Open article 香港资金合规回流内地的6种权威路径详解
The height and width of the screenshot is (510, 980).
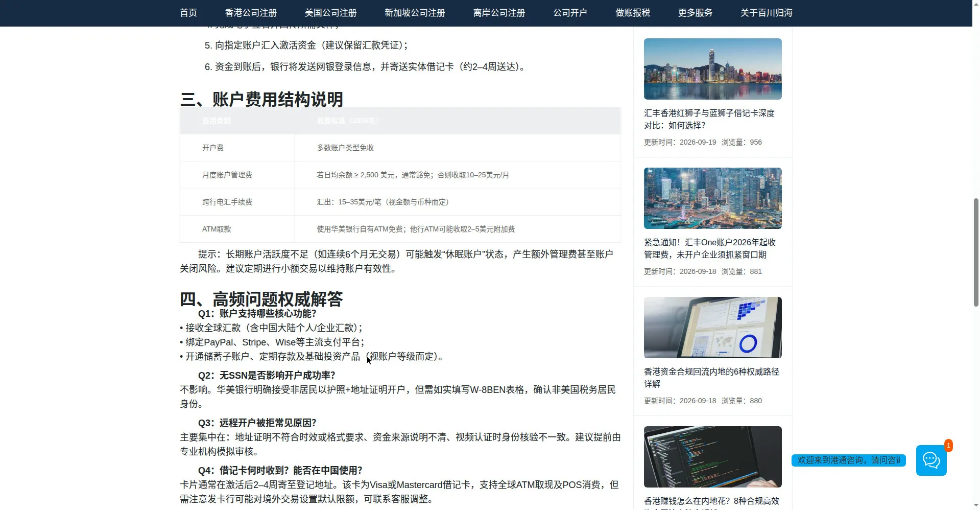[711, 378]
